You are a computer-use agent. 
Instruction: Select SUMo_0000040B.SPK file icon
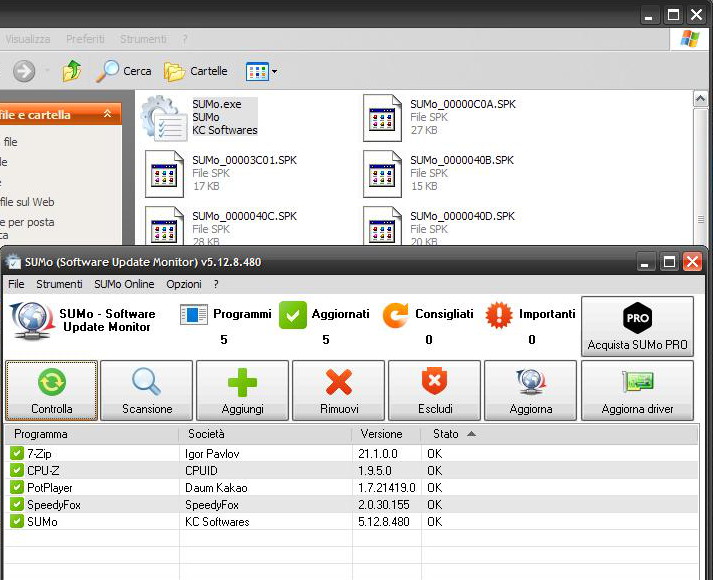[382, 174]
